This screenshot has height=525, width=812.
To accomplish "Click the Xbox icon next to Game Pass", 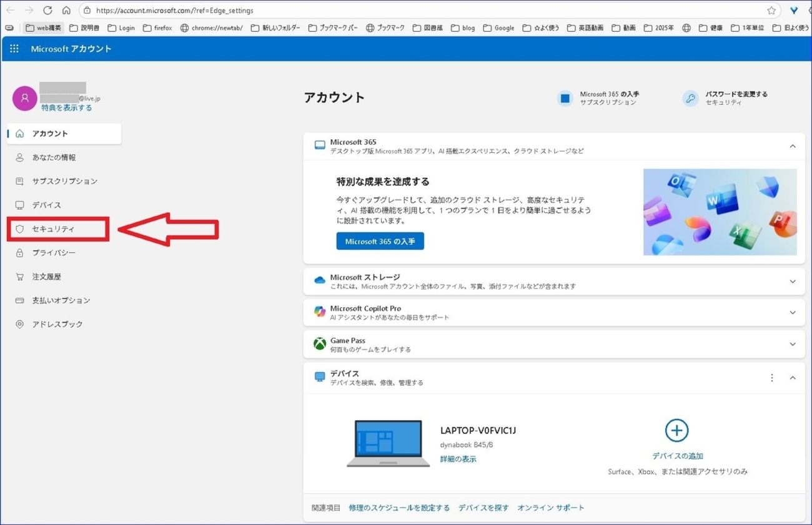I will (x=319, y=343).
